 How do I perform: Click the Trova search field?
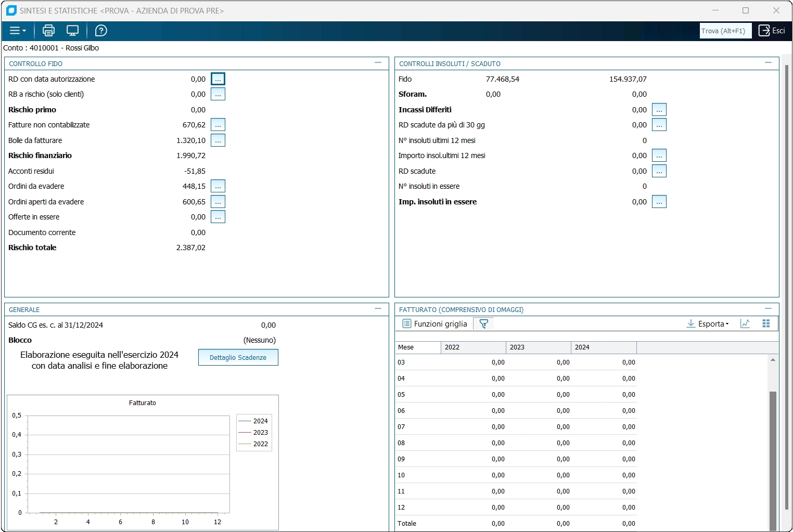click(x=725, y=31)
